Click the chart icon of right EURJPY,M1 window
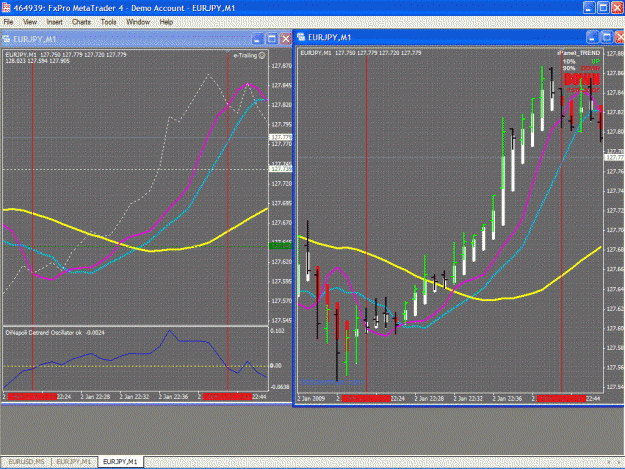625x469 pixels. (x=301, y=37)
